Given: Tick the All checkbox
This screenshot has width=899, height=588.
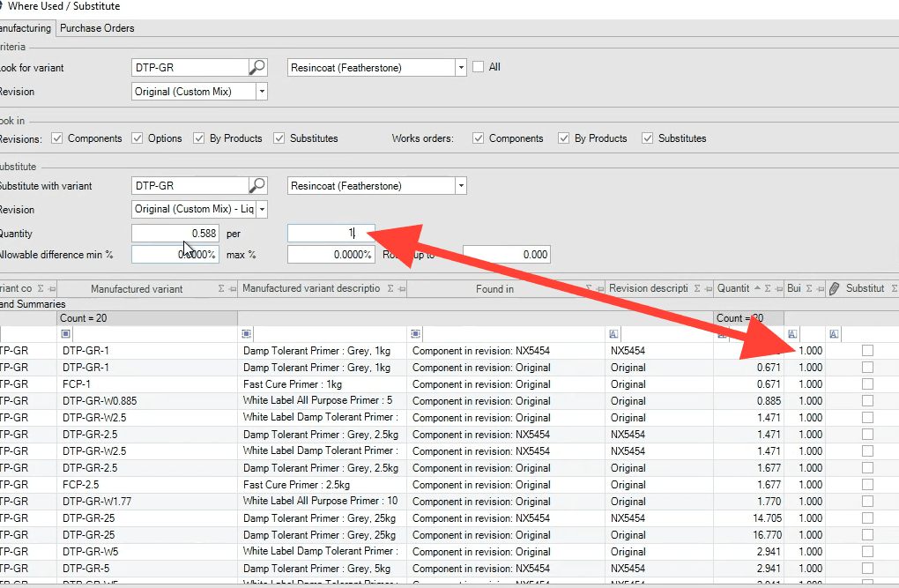Looking at the screenshot, I should coord(479,67).
